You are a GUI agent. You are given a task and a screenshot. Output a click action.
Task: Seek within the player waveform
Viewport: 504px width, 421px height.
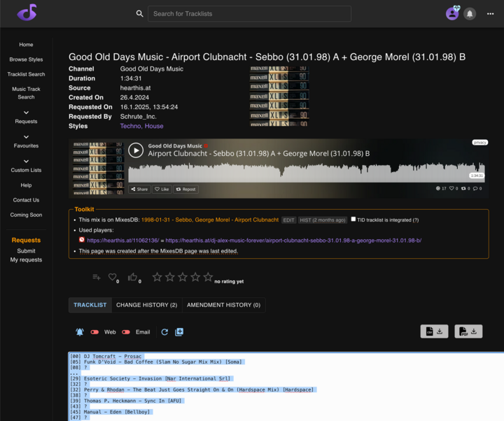click(x=307, y=172)
